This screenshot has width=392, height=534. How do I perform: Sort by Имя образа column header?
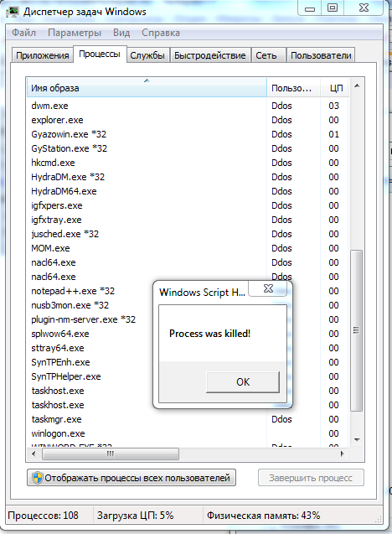[147, 88]
